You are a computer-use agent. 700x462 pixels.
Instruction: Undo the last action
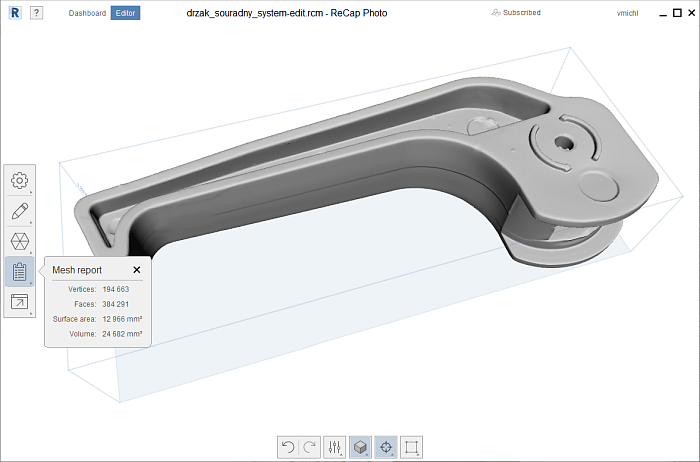(288, 447)
